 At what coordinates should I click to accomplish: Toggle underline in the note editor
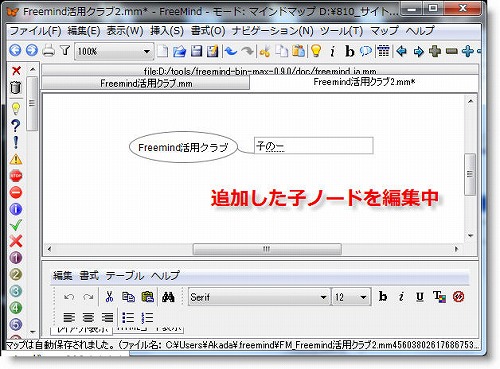pyautogui.click(x=420, y=296)
